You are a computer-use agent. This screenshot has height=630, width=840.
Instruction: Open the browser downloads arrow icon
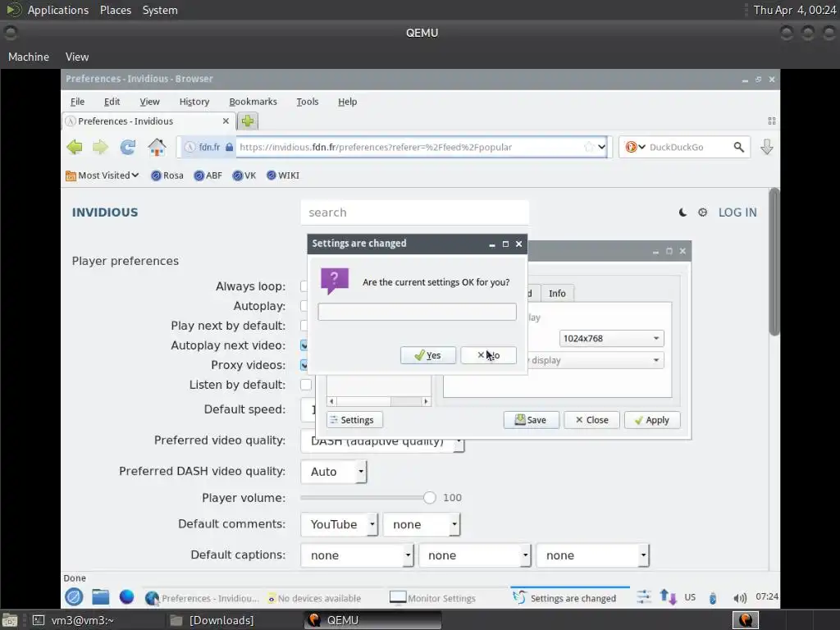point(767,147)
